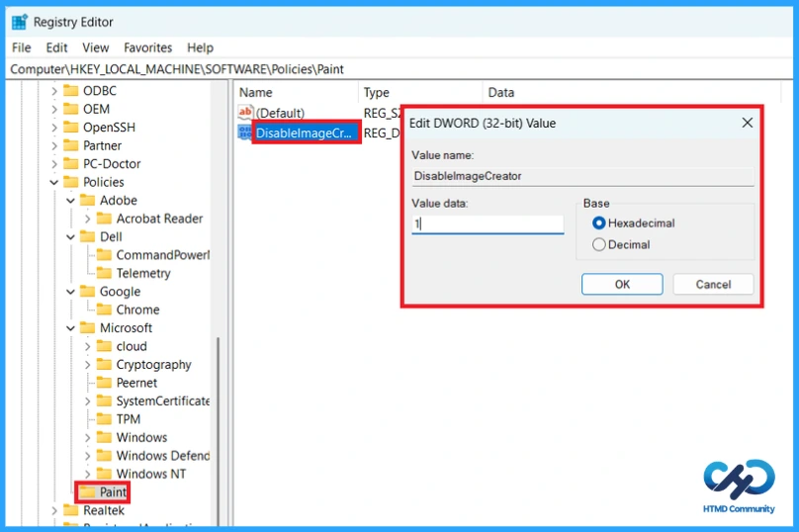Screen dimensions: 799x532
Task: Select the Cryptography folder icon
Action: [104, 364]
